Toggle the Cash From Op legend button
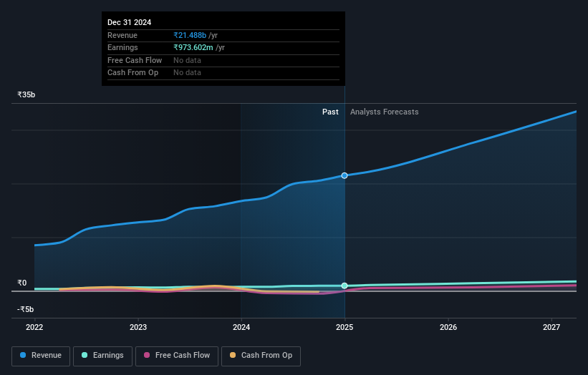This screenshot has height=375, width=588. (x=261, y=356)
